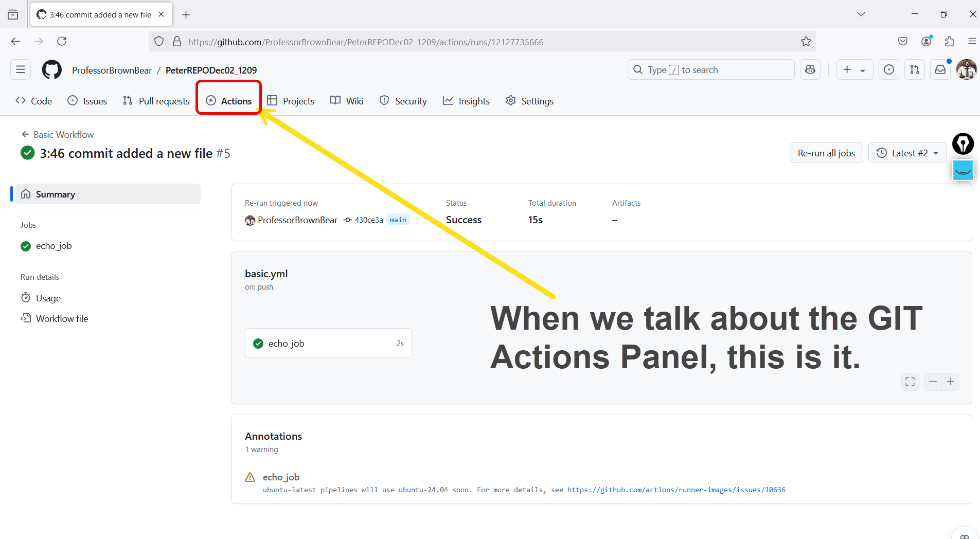Image resolution: width=980 pixels, height=539 pixels.
Task: Click the black extension overlay circle icon
Action: 963,143
